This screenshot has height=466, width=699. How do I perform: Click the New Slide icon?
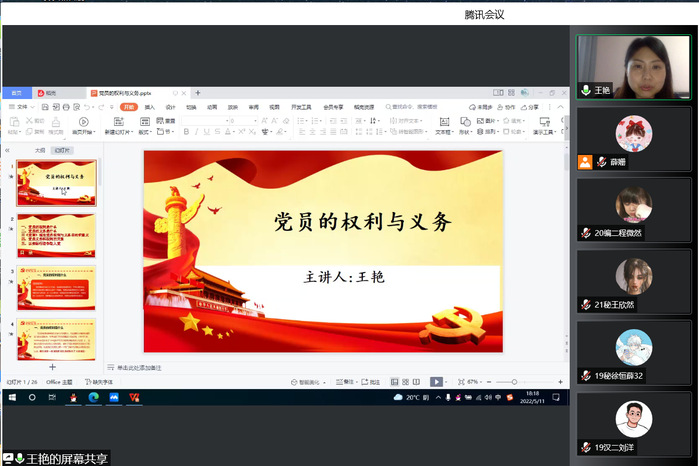119,122
